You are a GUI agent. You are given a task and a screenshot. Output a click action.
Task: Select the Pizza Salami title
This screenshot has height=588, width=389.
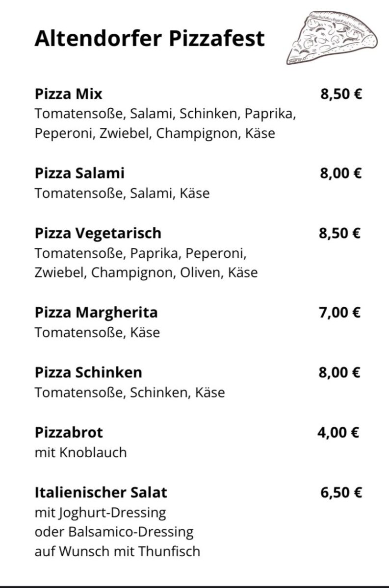pyautogui.click(x=79, y=173)
